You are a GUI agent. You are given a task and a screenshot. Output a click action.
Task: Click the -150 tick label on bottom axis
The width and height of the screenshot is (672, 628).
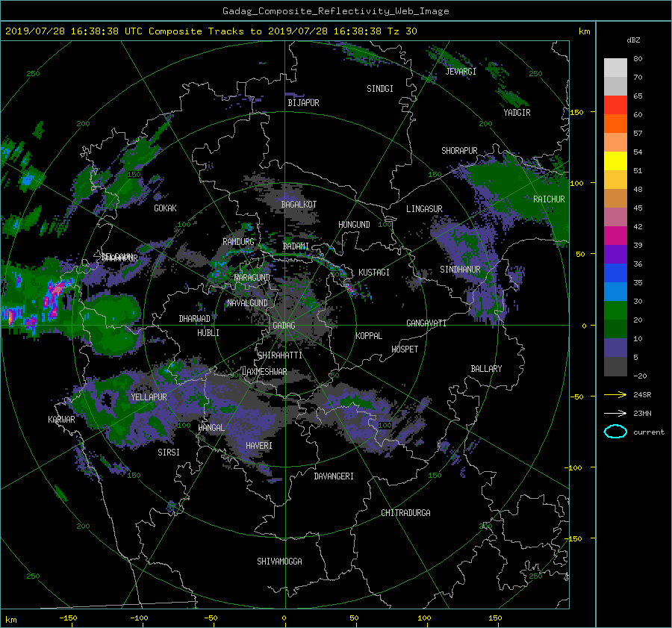click(68, 618)
